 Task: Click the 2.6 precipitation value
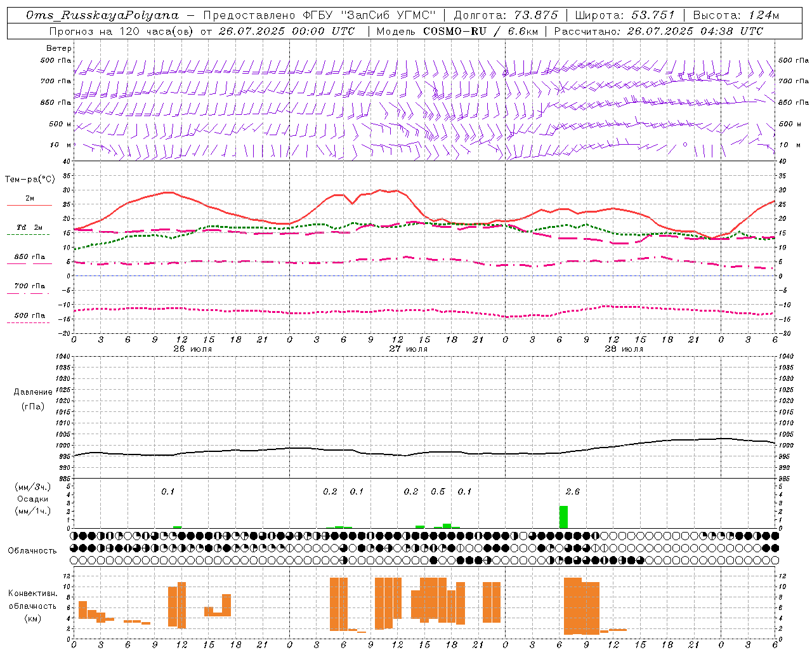[573, 492]
